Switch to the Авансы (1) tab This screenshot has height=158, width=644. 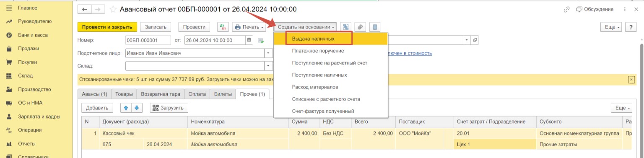coord(95,94)
